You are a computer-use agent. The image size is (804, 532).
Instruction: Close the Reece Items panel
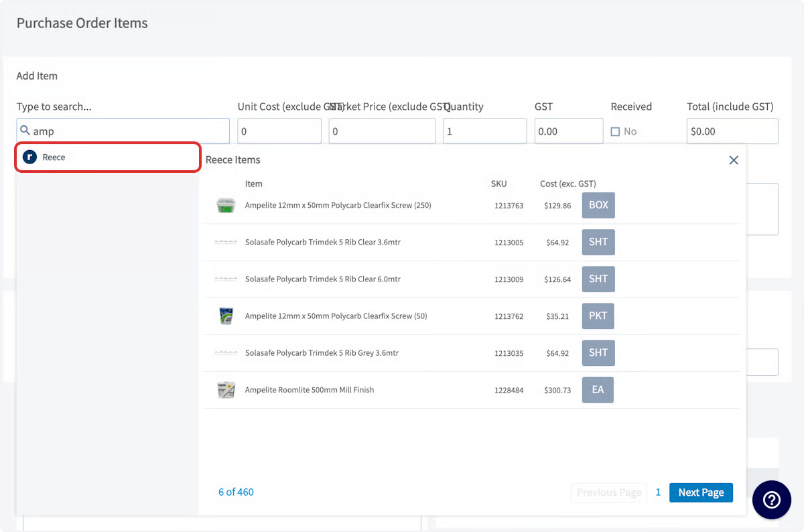click(x=734, y=160)
